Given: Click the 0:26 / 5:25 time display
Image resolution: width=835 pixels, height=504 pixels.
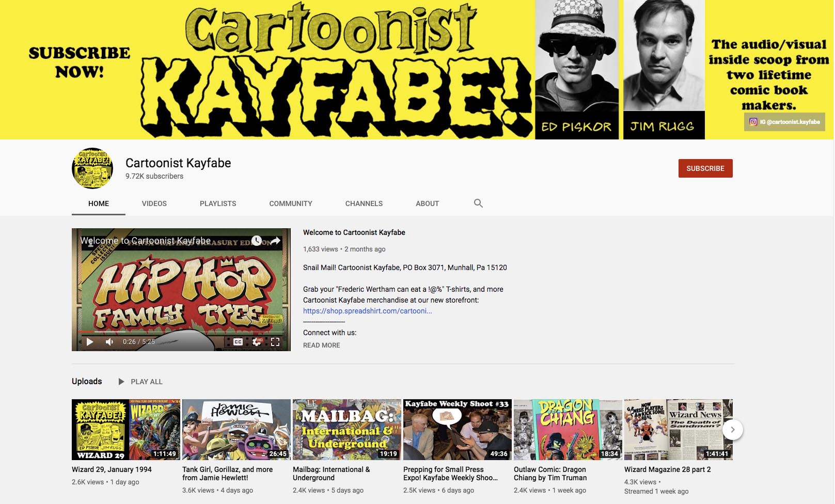Looking at the screenshot, I should (139, 342).
